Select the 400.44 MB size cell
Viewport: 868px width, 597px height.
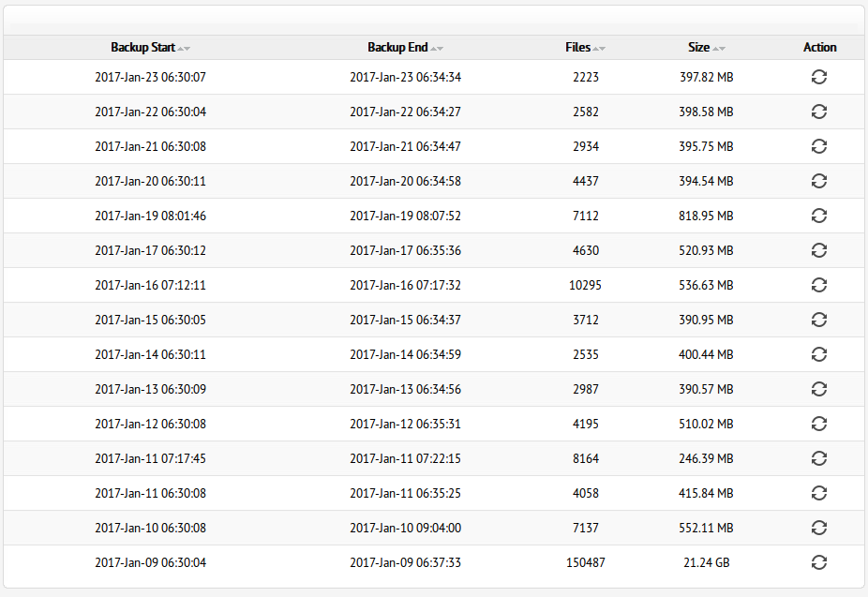pyautogui.click(x=707, y=354)
